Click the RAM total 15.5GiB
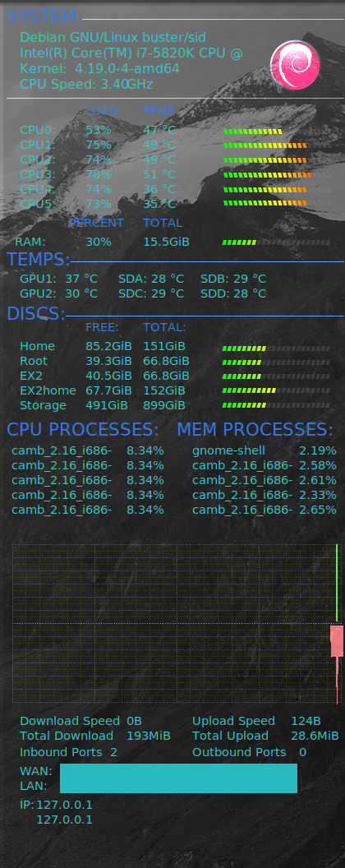 (166, 242)
